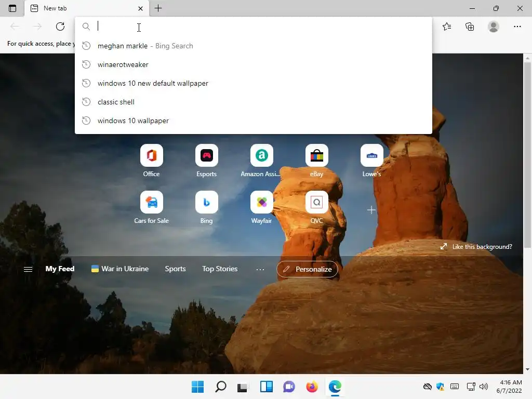532x399 pixels.
Task: Open the profile avatar menu
Action: pyautogui.click(x=494, y=26)
